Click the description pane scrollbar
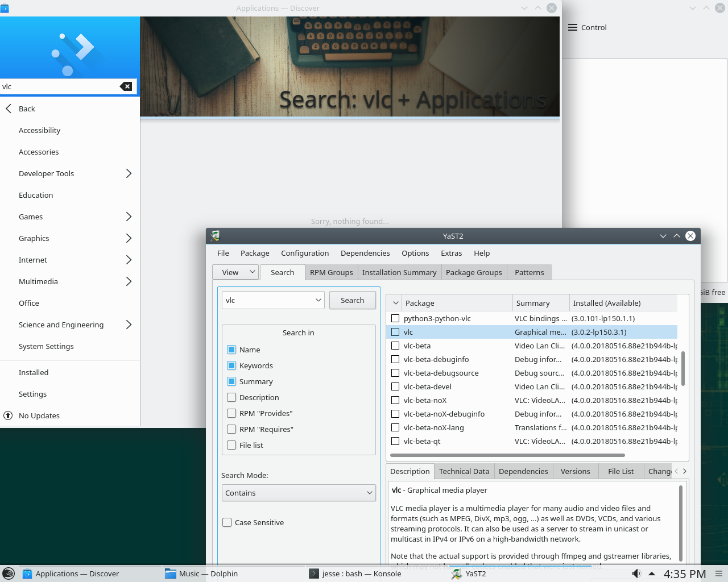The image size is (728, 582). click(681, 523)
